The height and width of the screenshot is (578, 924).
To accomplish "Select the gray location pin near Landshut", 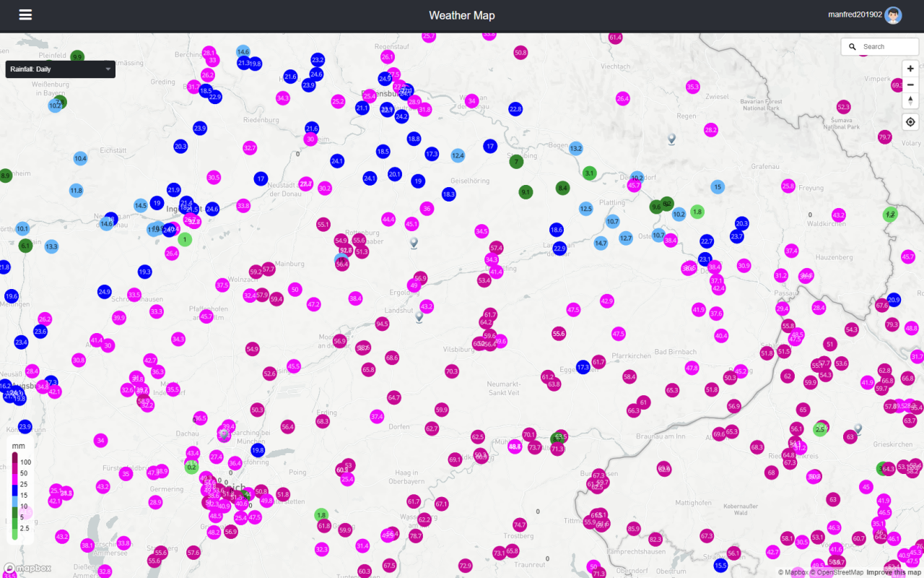I will [419, 316].
